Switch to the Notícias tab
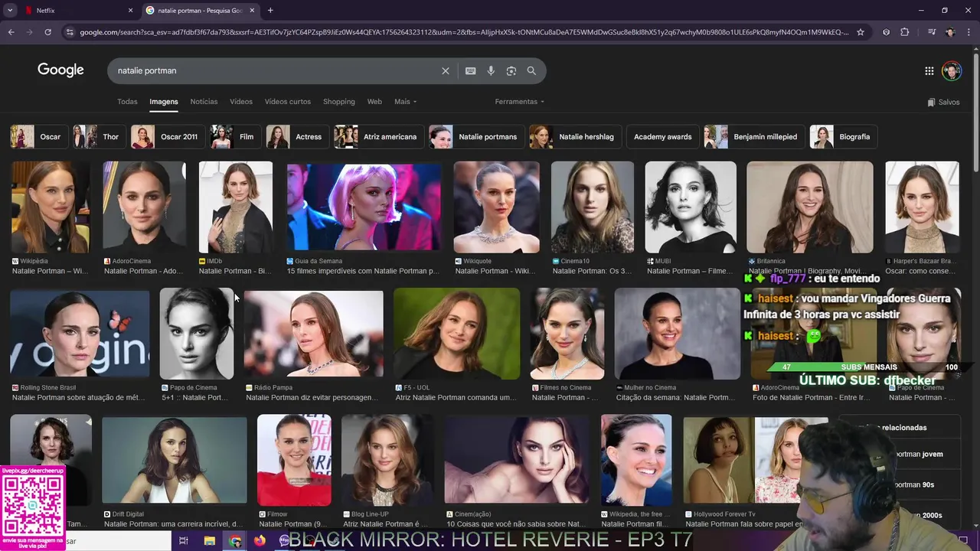 [204, 102]
